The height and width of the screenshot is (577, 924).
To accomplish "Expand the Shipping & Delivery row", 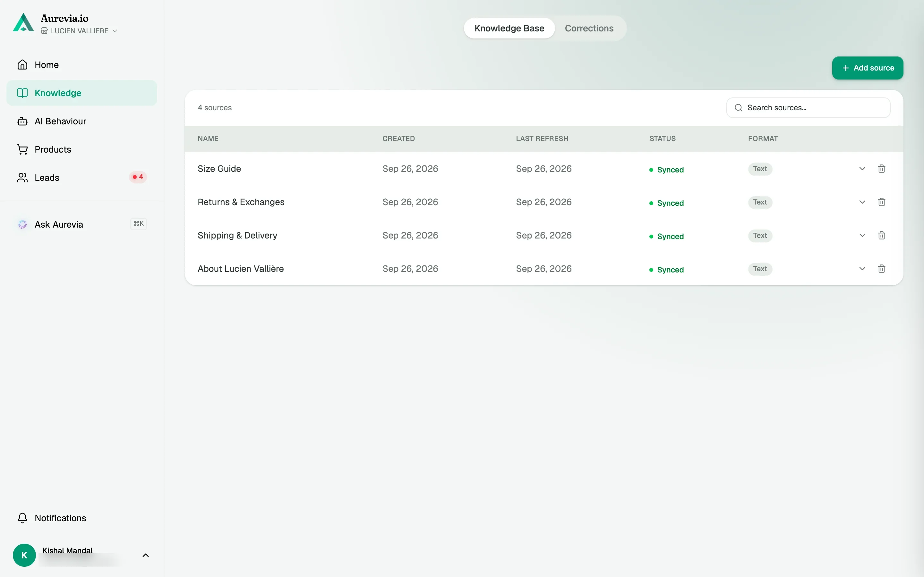I will coord(862,236).
